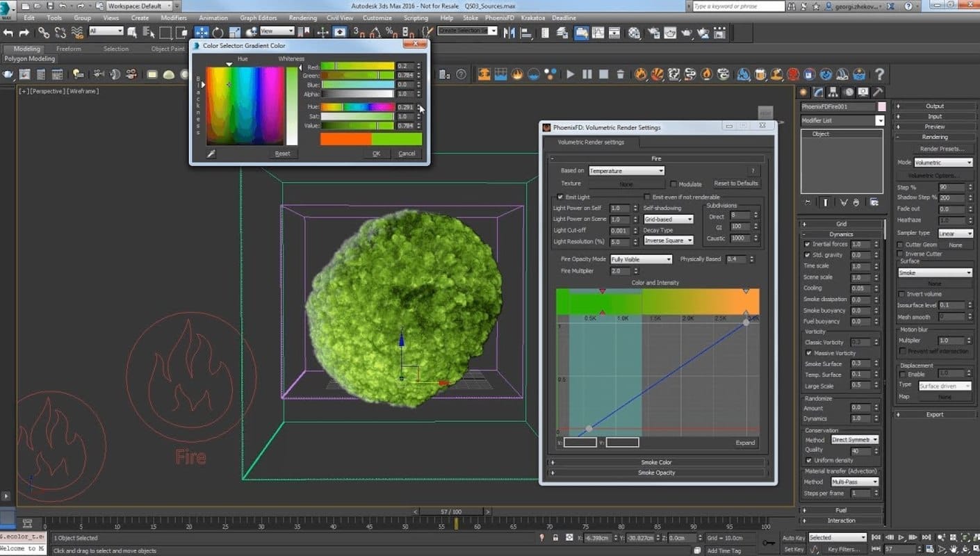Disable the Emit Light checkbox
Screen dimensions: 980x556
[561, 197]
